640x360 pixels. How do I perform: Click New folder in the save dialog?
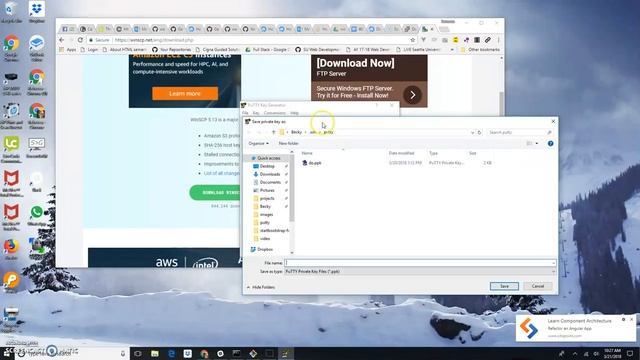pos(288,143)
